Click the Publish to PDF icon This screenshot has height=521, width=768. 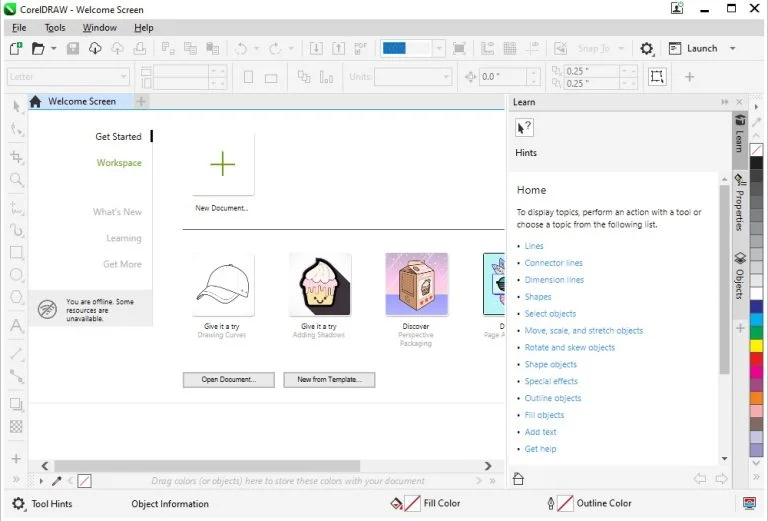click(360, 48)
